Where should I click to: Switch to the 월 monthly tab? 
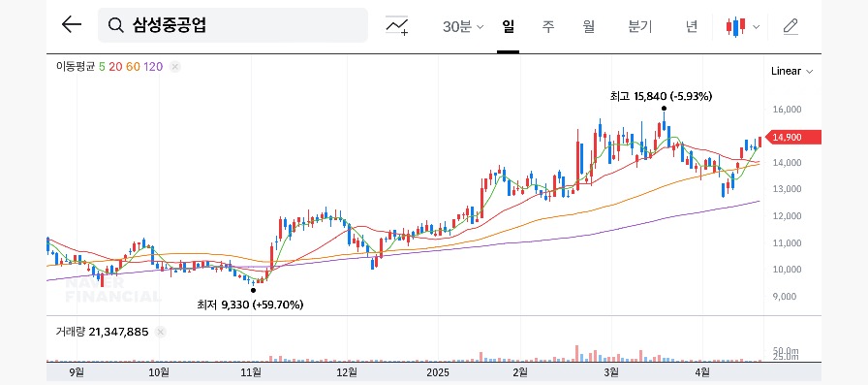tap(588, 26)
